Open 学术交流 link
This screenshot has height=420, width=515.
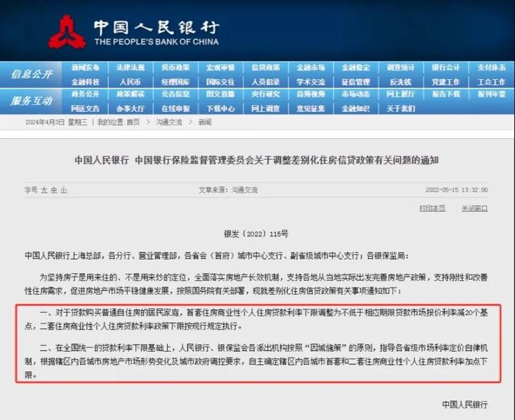coord(311,82)
